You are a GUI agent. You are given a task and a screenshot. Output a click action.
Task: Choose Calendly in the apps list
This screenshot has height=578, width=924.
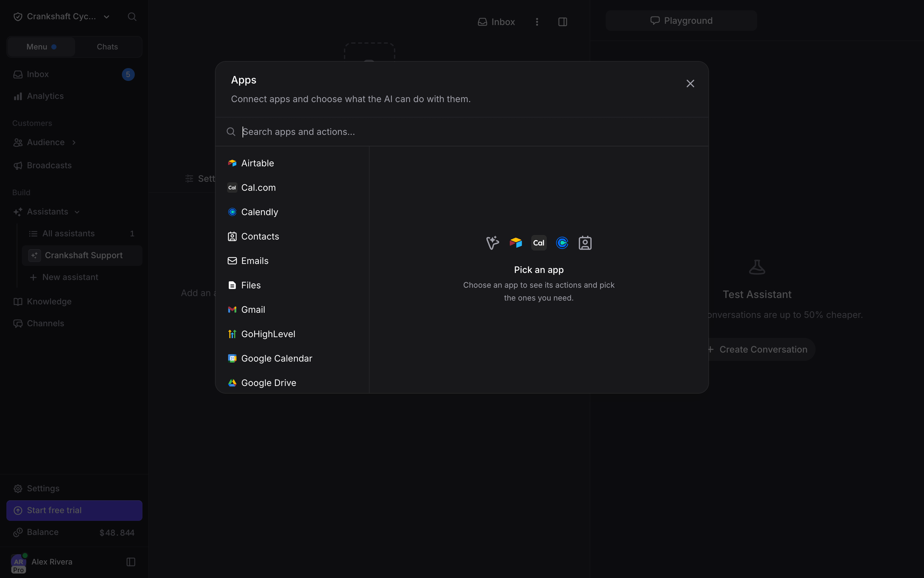(x=292, y=212)
